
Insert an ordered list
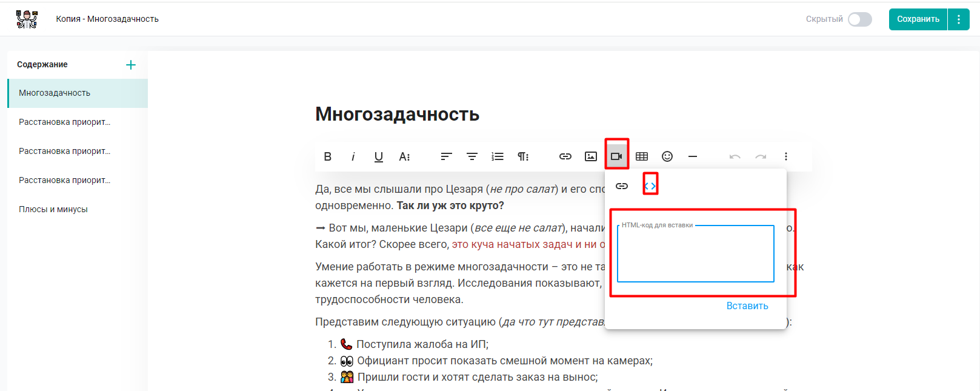click(x=498, y=156)
